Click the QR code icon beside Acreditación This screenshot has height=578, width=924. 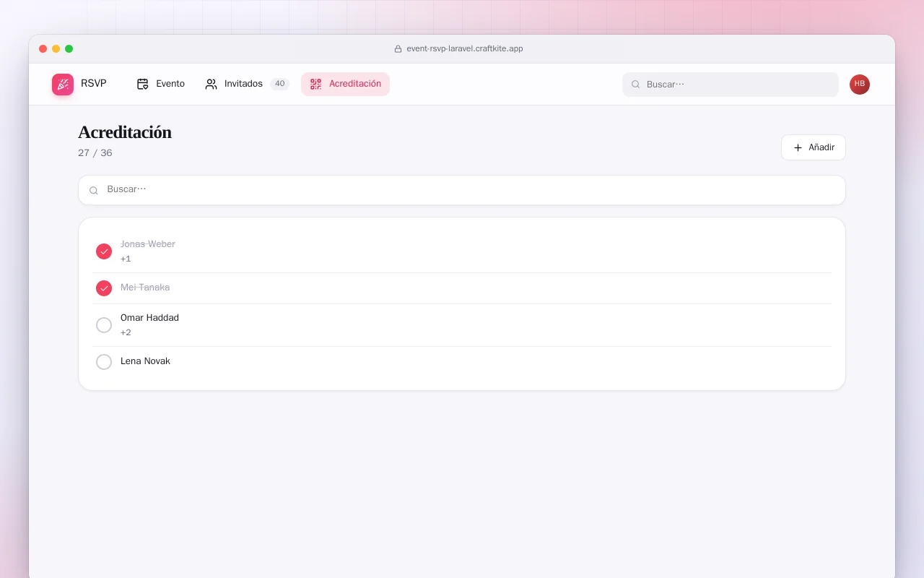pos(315,84)
